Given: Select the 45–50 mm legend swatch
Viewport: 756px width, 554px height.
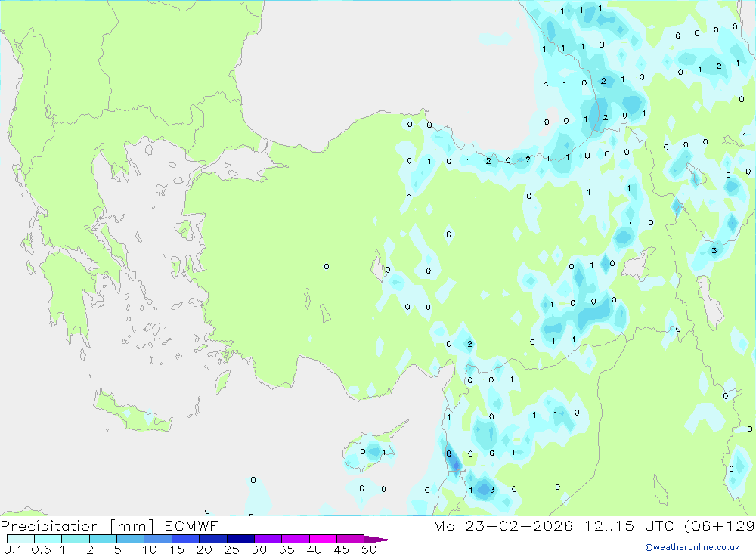Looking at the screenshot, I should tap(351, 539).
